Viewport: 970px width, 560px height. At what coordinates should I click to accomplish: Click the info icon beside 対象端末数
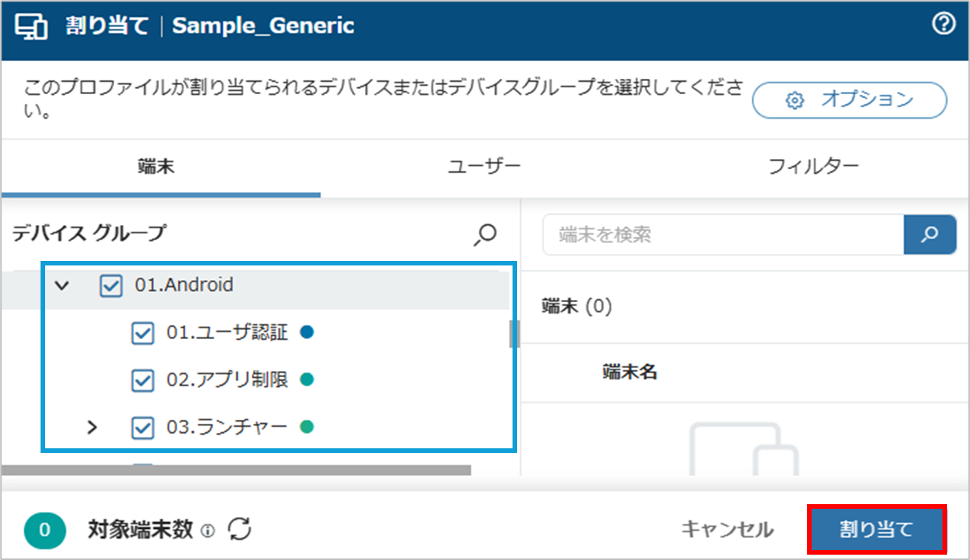[x=208, y=530]
